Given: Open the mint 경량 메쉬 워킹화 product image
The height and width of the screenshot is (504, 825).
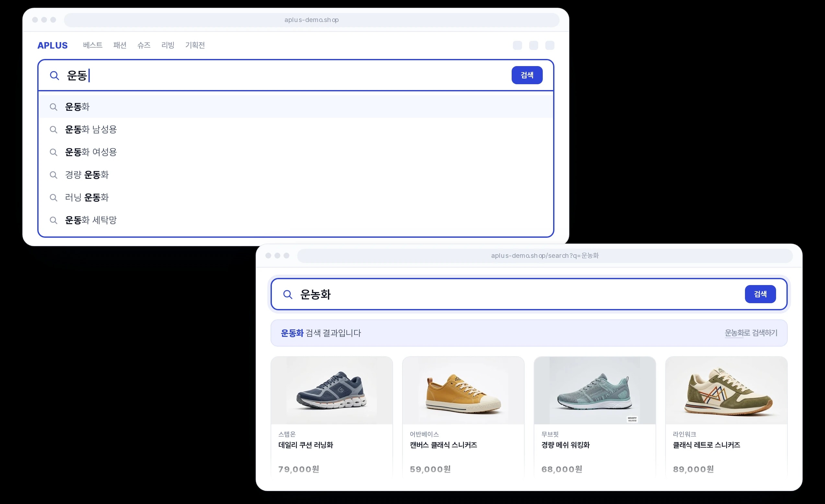Looking at the screenshot, I should 595,391.
